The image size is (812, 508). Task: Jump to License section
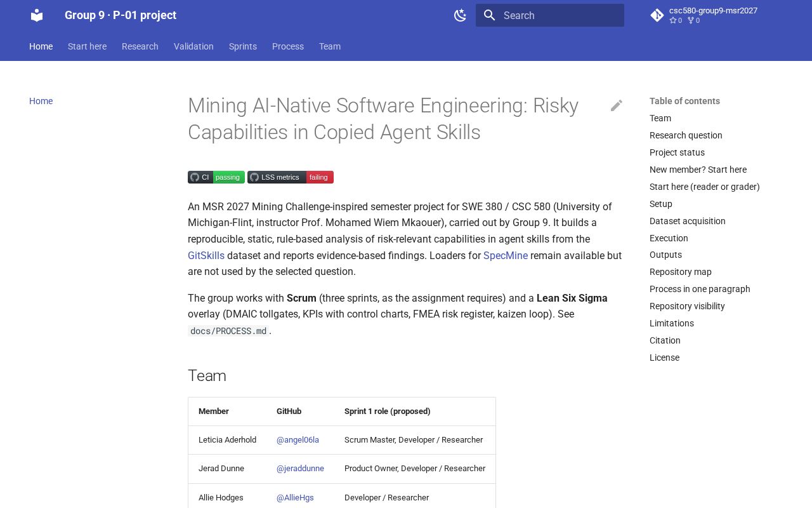(664, 358)
